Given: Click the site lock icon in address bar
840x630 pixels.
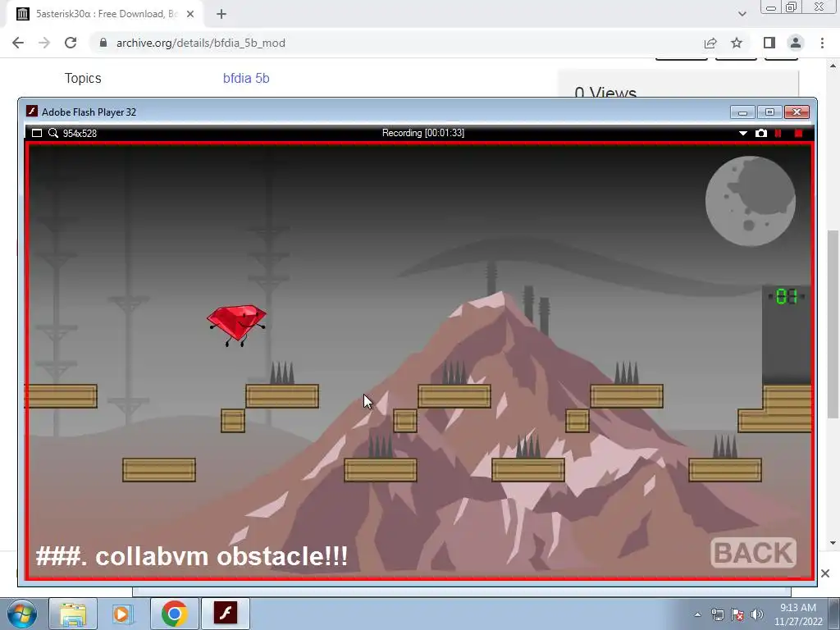Looking at the screenshot, I should click(x=103, y=43).
